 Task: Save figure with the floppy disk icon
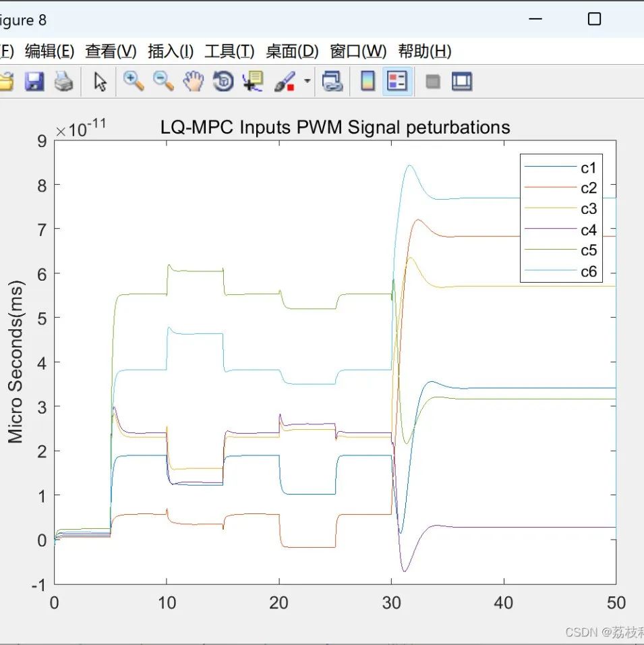coord(34,81)
